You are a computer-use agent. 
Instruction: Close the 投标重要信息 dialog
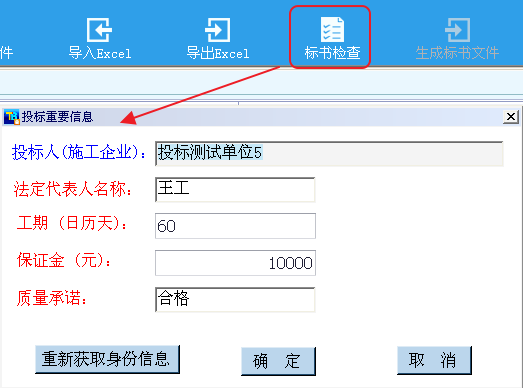click(x=511, y=117)
